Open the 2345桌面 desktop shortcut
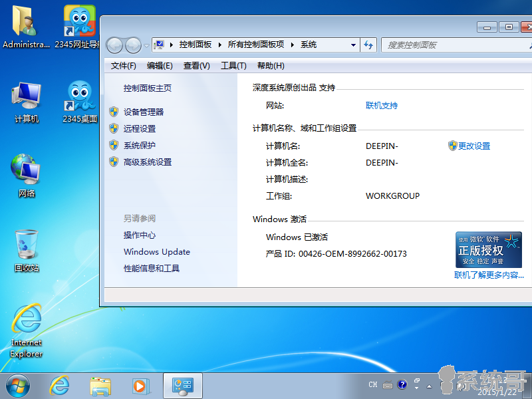Screen dimensions: 532x399 tap(80, 102)
